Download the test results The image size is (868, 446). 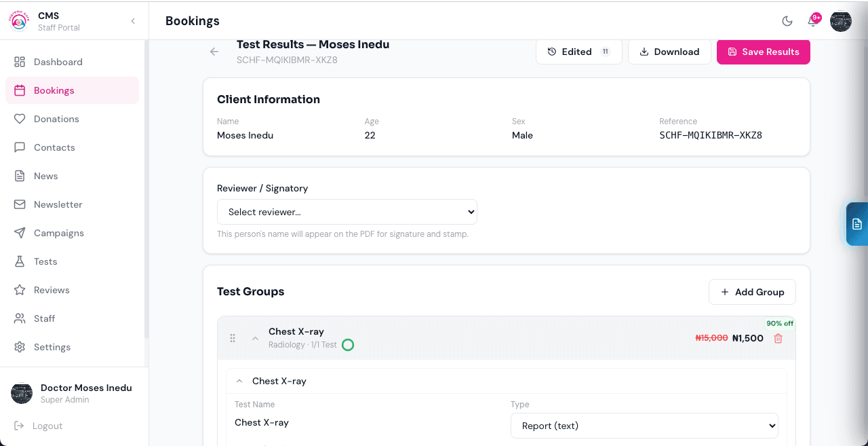point(669,52)
